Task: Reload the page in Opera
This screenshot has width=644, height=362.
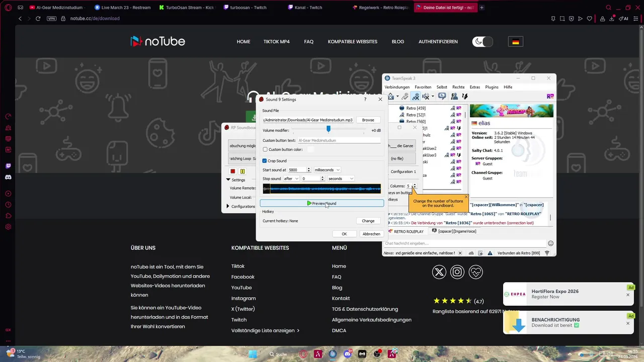Action: coord(38,19)
